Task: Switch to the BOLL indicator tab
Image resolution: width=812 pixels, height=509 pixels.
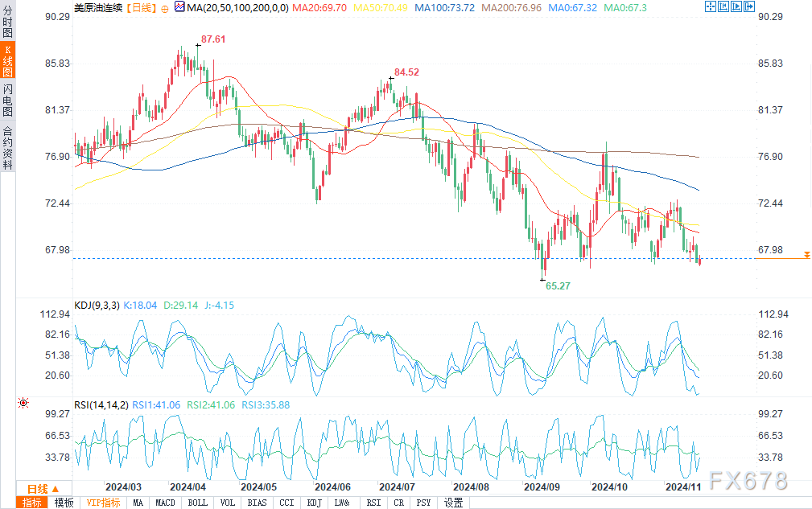Action: coord(197,503)
